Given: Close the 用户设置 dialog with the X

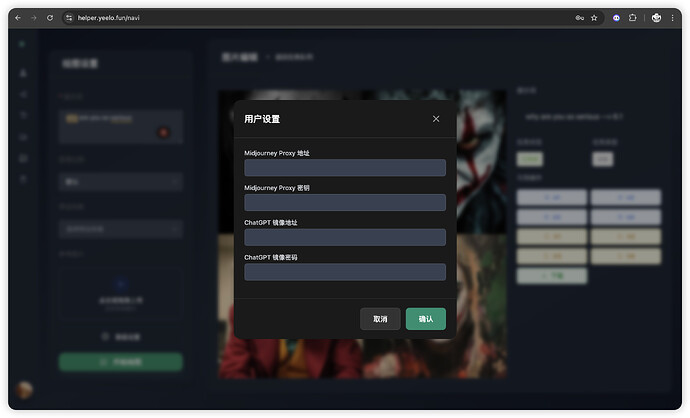Looking at the screenshot, I should point(436,119).
